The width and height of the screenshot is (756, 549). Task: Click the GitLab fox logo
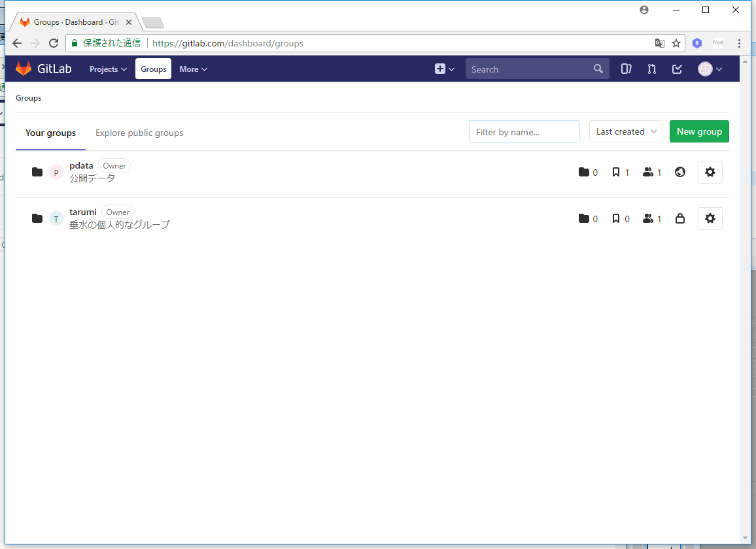point(24,69)
